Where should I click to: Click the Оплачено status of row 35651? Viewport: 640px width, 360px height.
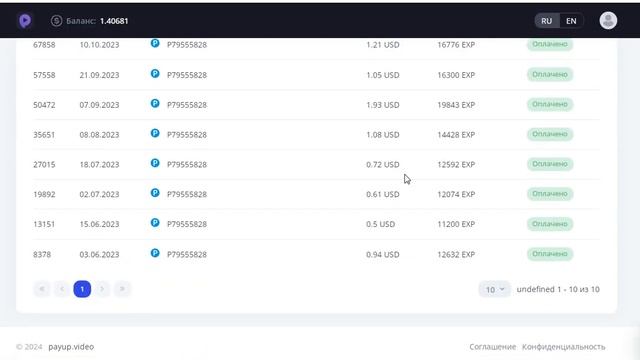(x=550, y=134)
